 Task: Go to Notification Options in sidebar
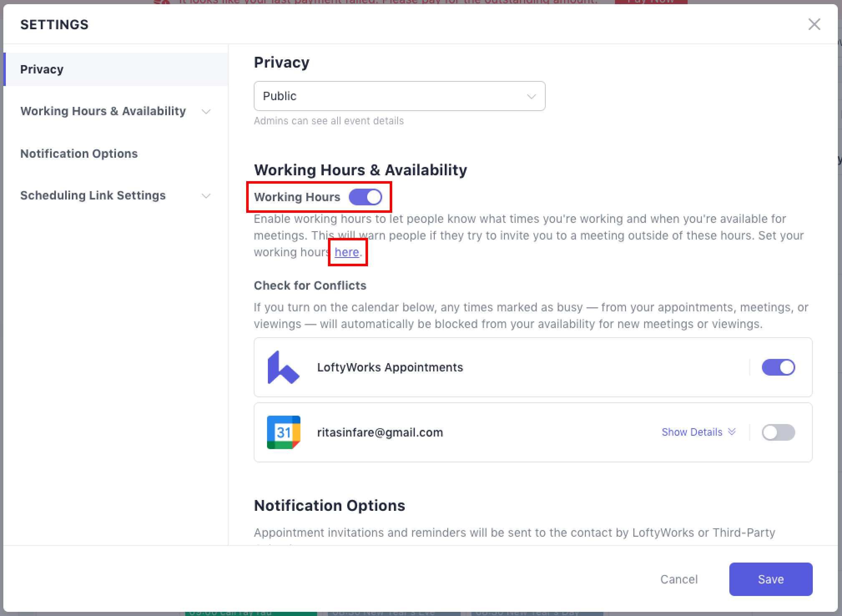point(79,154)
